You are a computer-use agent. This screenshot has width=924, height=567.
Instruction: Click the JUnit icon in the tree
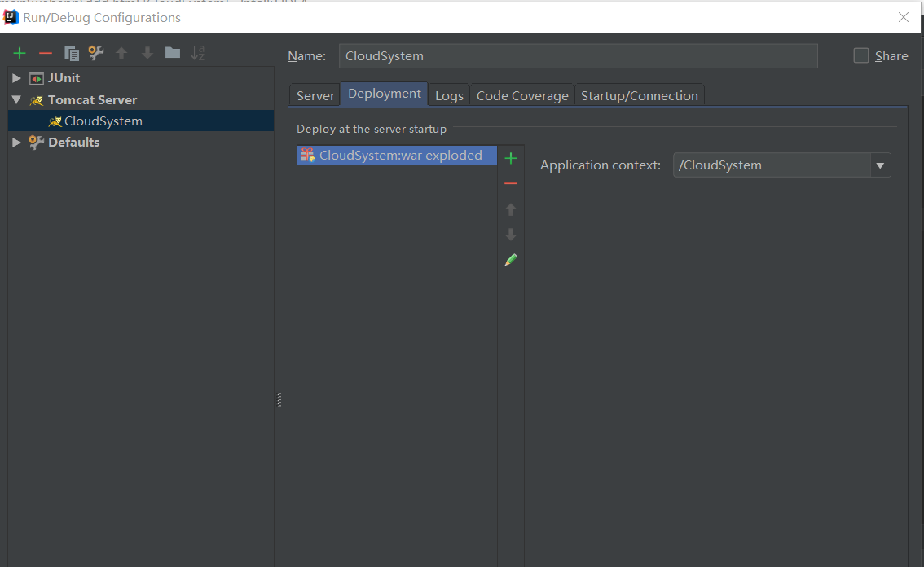37,78
